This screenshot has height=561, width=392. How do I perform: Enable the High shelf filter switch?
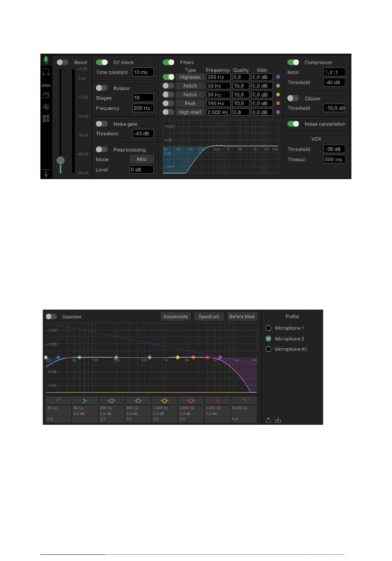coord(168,112)
